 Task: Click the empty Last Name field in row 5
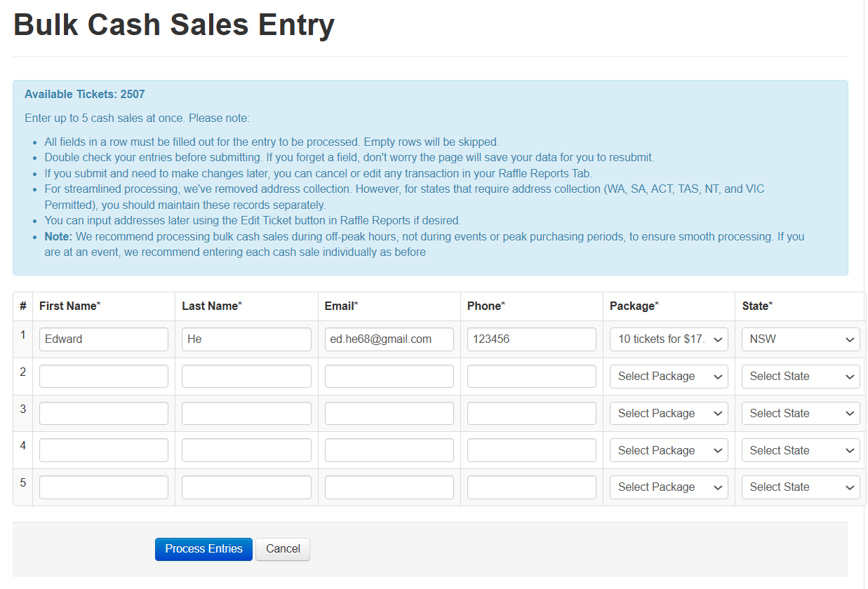(246, 487)
